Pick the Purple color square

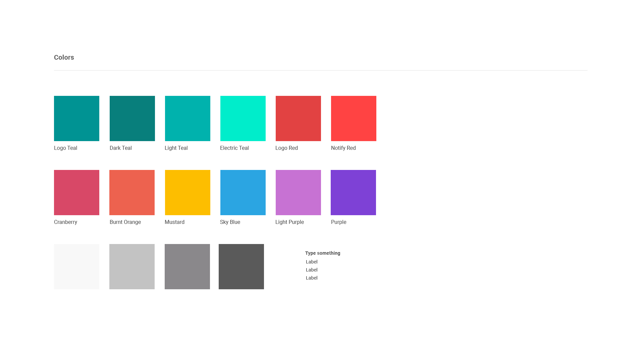(x=353, y=192)
